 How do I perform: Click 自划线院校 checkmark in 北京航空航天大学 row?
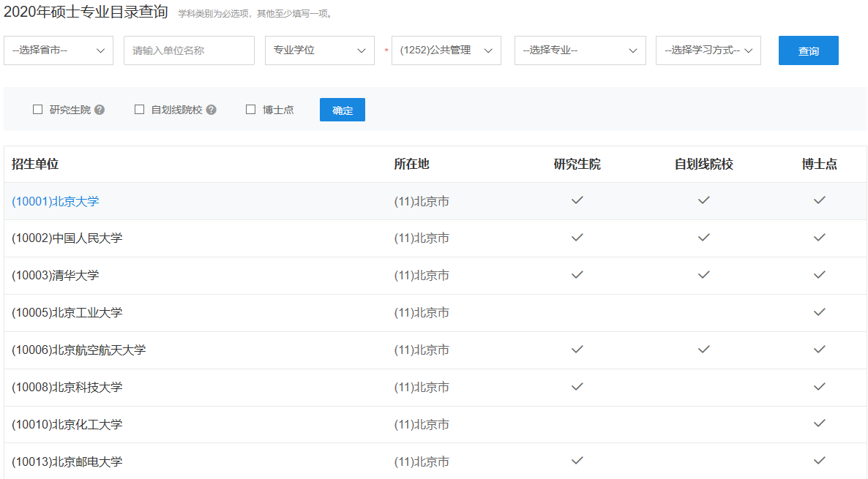click(703, 349)
